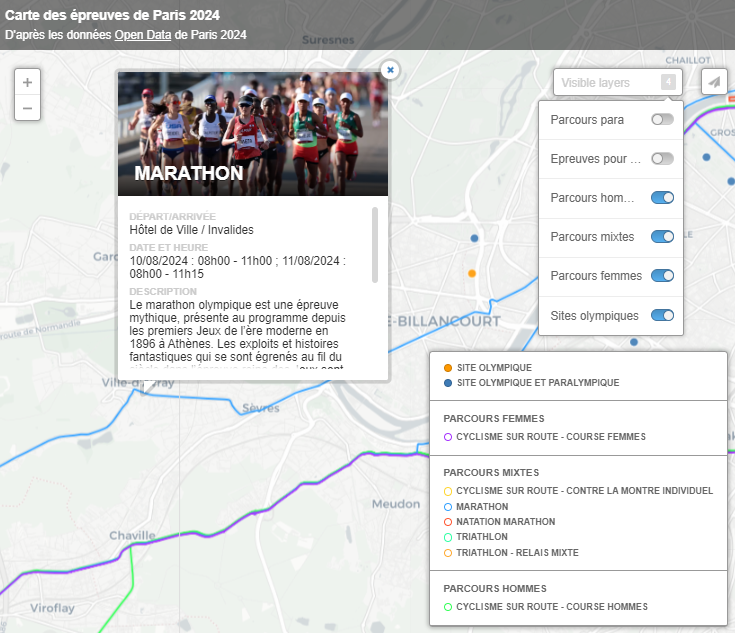Image resolution: width=735 pixels, height=633 pixels.
Task: Toggle off Sites olympiques layer
Action: (x=662, y=315)
